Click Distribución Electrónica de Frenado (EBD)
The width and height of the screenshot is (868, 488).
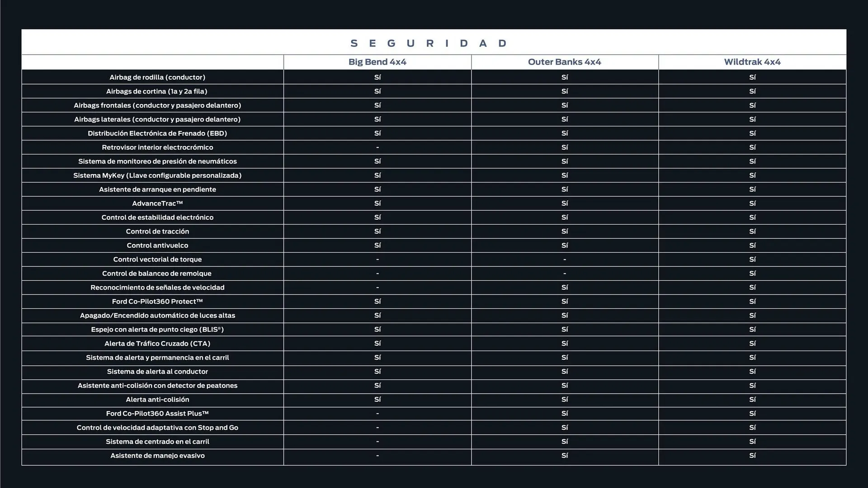[x=157, y=133]
